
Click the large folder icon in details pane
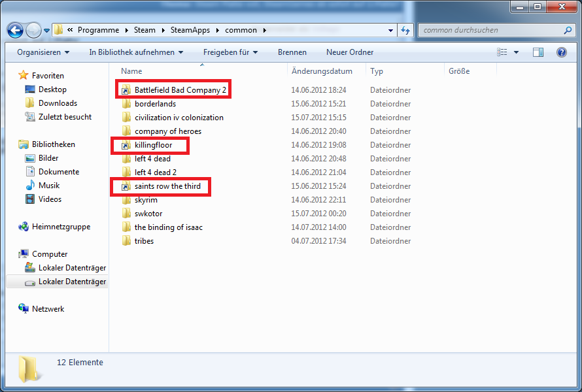(29, 368)
